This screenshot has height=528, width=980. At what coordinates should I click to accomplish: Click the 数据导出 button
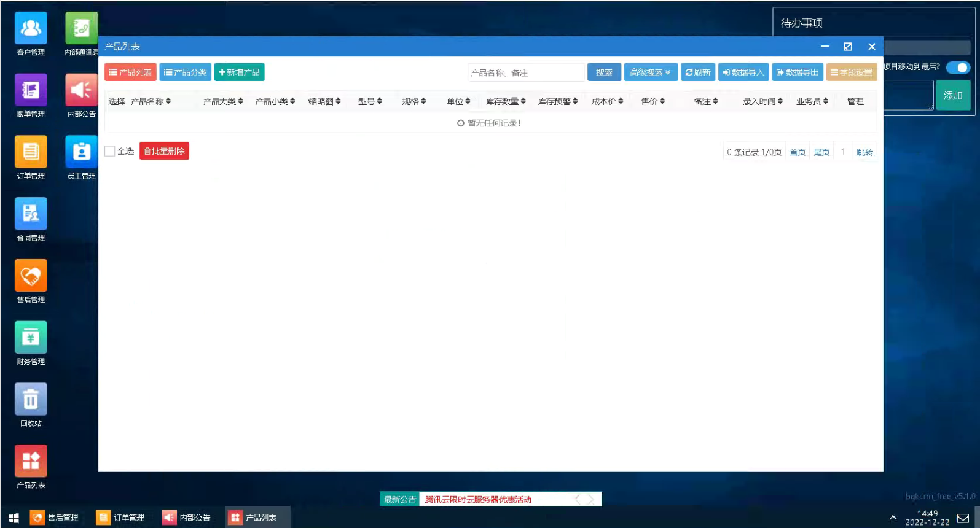798,72
